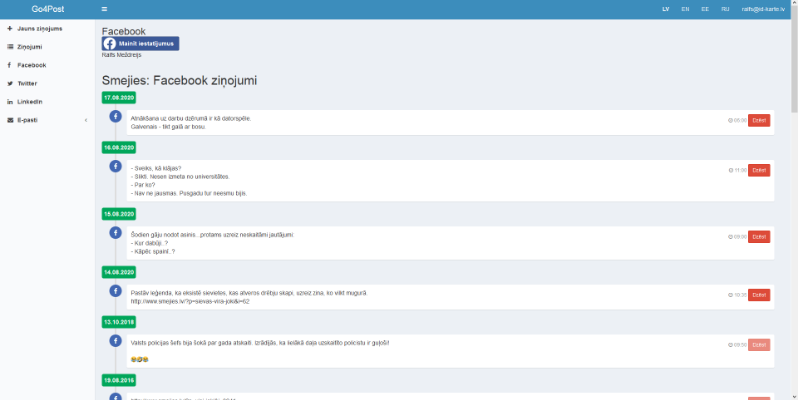Go to Ziņojumi in the sidebar

coord(47,47)
